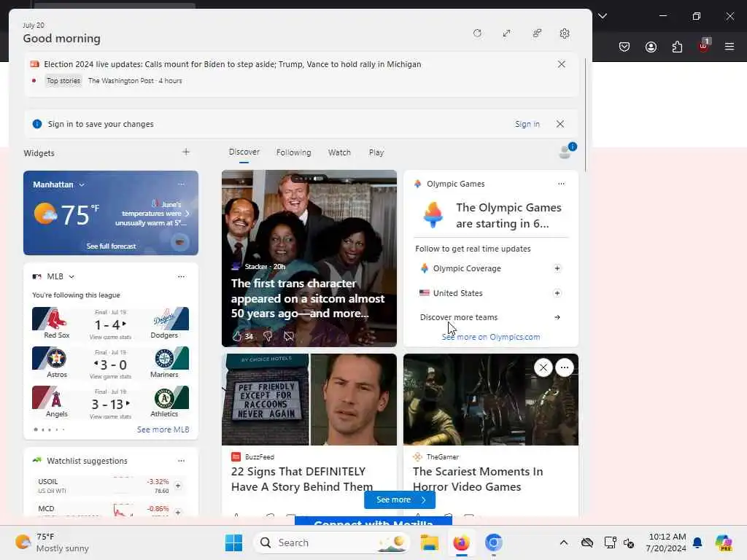This screenshot has width=747, height=560.
Task: Open the feed personalization icon beside settings
Action: [537, 34]
